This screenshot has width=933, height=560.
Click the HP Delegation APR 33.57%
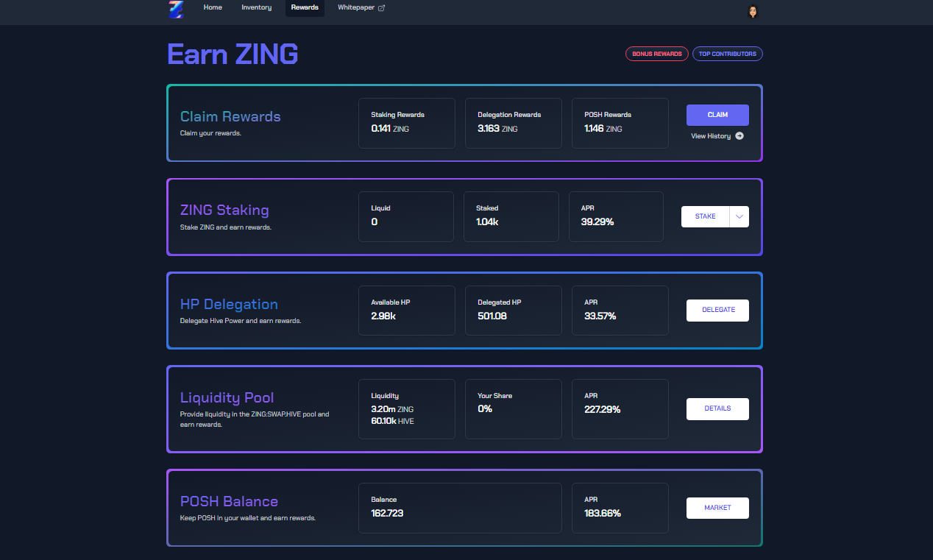click(x=600, y=316)
